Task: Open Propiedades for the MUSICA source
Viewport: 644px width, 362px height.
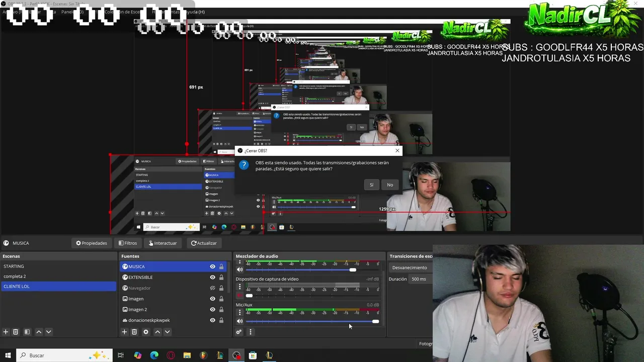Action: pyautogui.click(x=92, y=243)
